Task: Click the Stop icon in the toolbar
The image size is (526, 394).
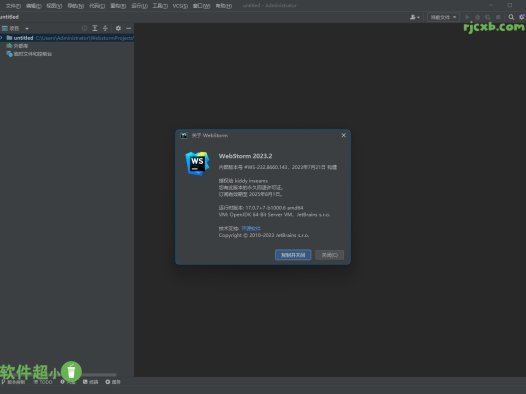Action: 498,17
